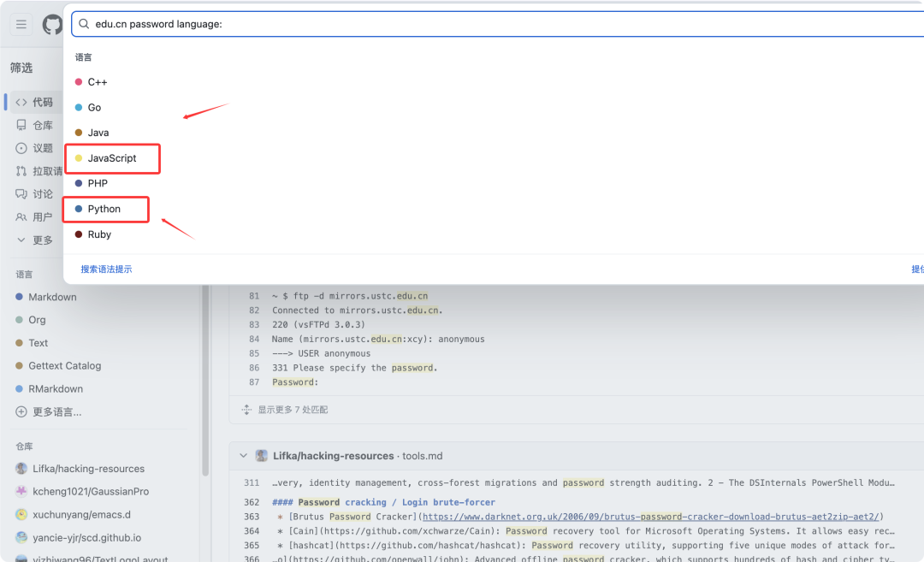Click the repository icon beside 仓库

[21, 125]
